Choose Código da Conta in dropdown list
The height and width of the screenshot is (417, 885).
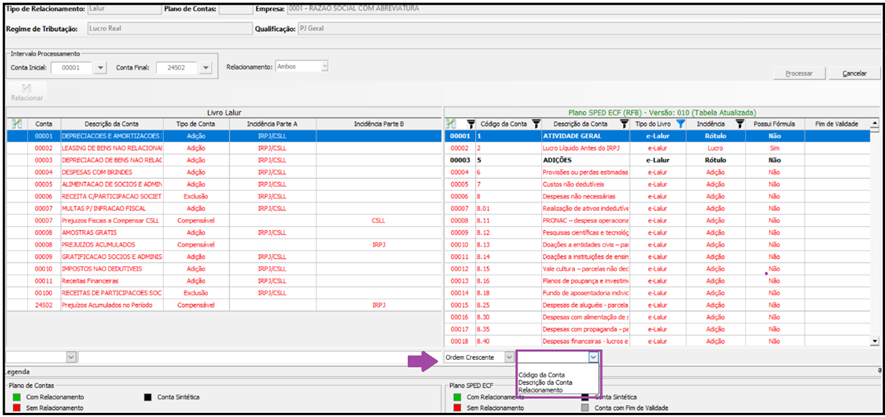541,375
